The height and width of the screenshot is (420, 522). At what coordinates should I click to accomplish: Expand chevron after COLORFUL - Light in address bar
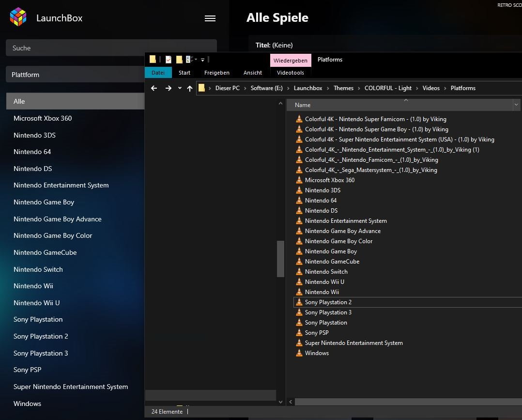[x=417, y=88]
